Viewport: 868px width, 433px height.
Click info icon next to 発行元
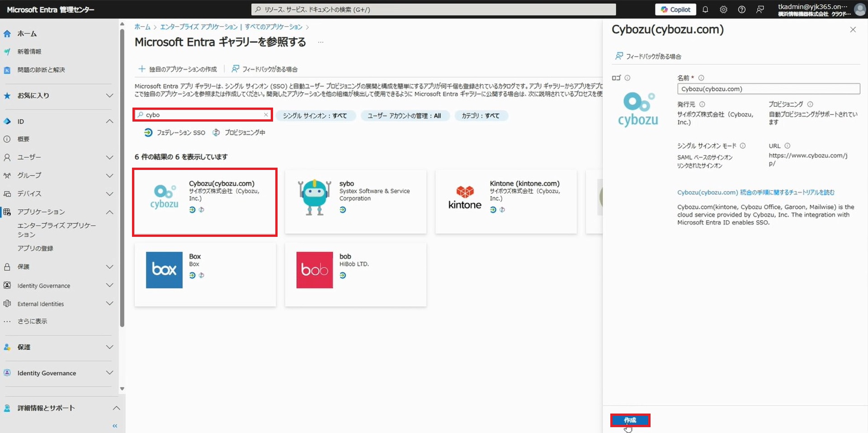coord(702,104)
